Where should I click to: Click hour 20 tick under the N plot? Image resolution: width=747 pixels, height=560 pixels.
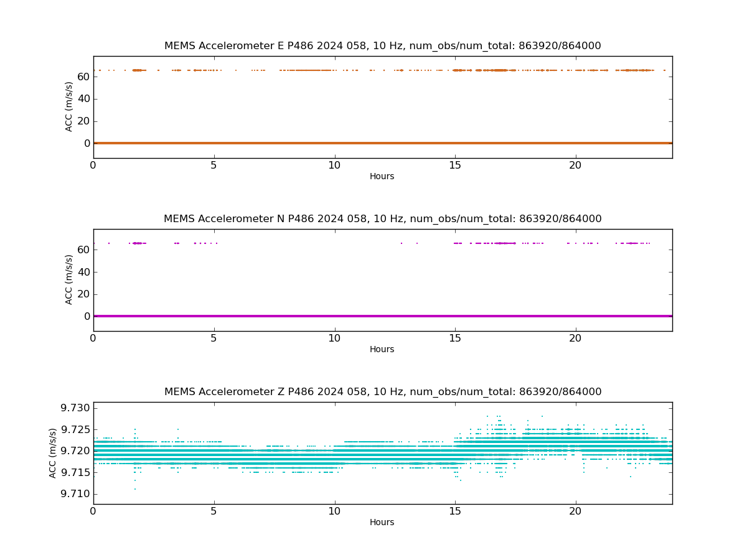point(576,338)
